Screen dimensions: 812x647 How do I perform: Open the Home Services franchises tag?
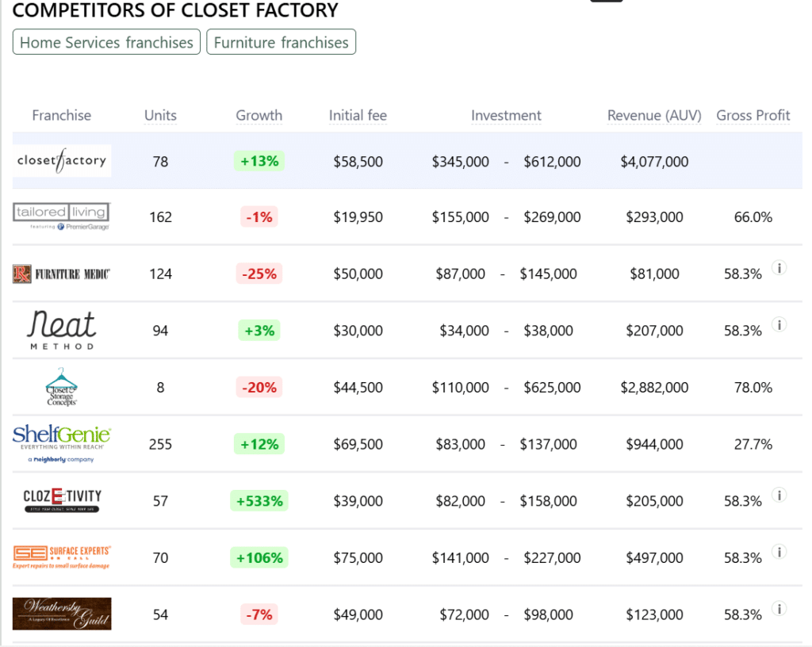[107, 42]
